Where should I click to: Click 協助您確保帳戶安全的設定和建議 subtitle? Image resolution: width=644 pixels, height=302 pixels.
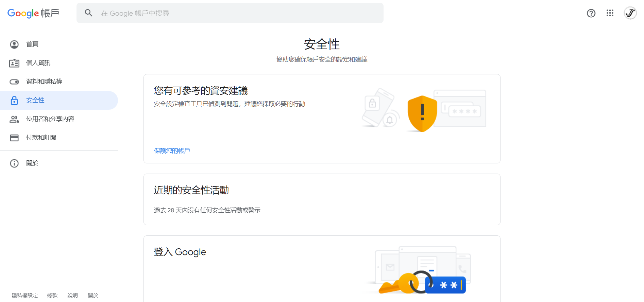click(x=322, y=59)
